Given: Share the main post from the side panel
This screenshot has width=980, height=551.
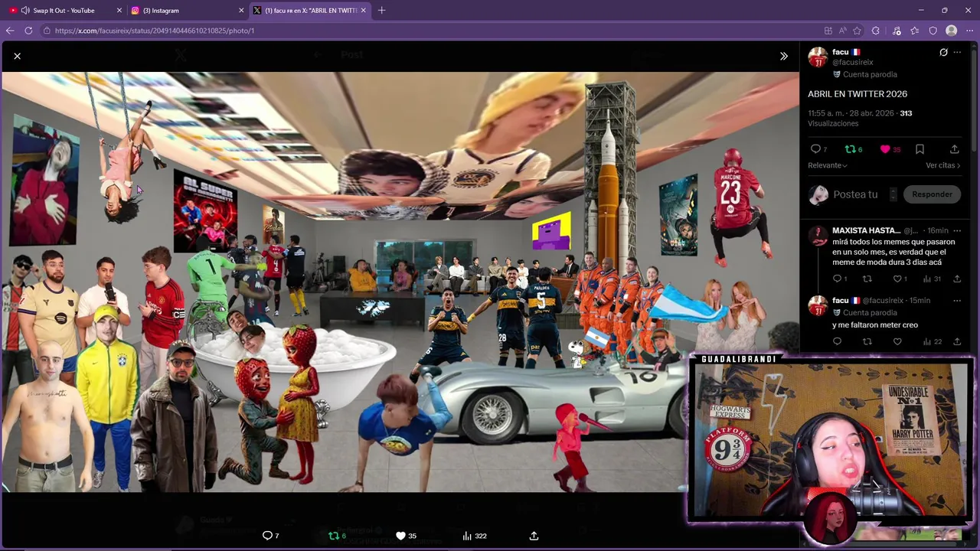Looking at the screenshot, I should coord(954,149).
